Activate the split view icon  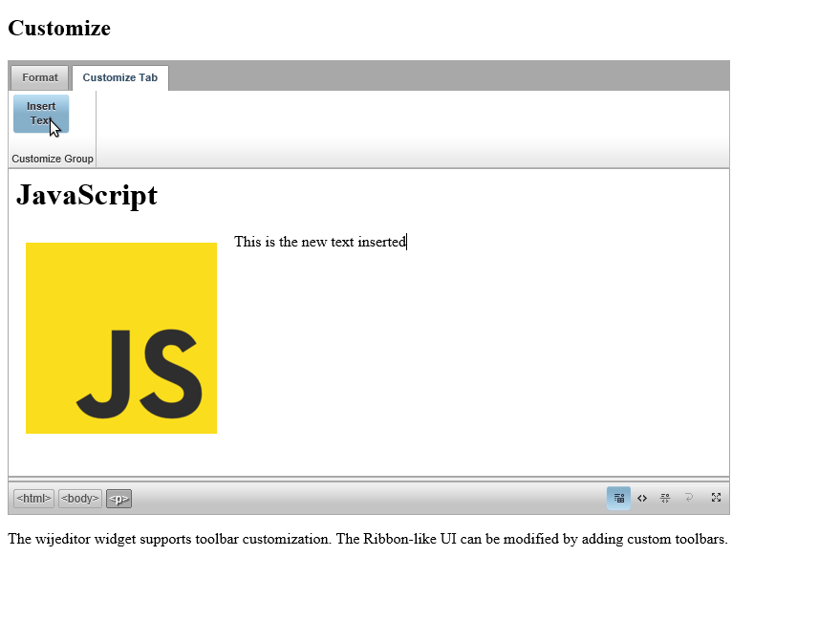click(664, 498)
